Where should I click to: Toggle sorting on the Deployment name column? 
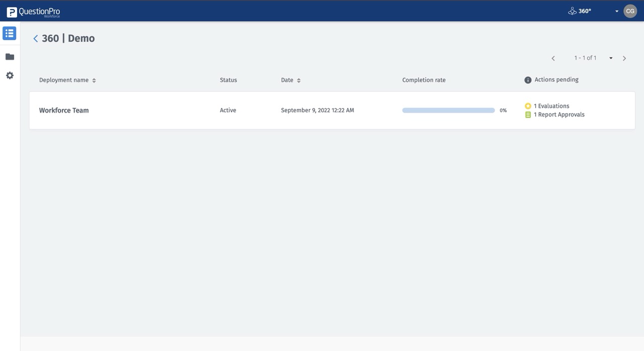tap(94, 79)
